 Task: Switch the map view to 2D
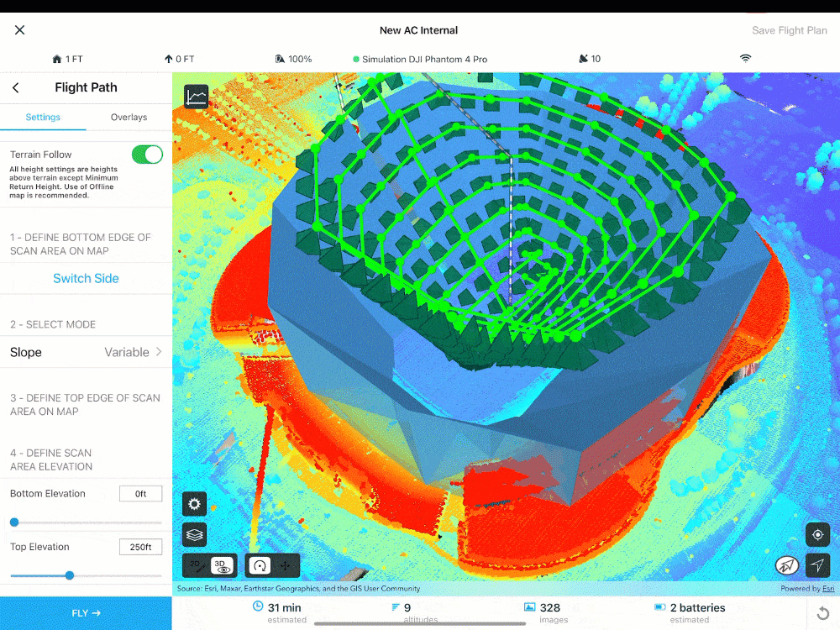tap(196, 565)
